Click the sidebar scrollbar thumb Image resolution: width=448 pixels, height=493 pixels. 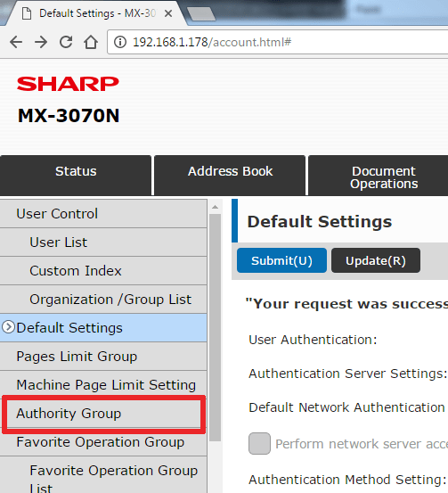click(216, 327)
